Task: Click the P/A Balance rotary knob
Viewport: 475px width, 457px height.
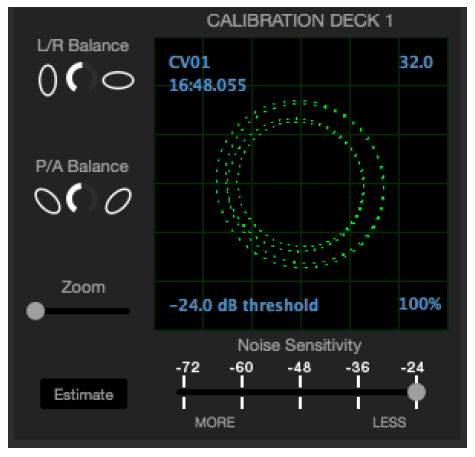Action: (81, 198)
